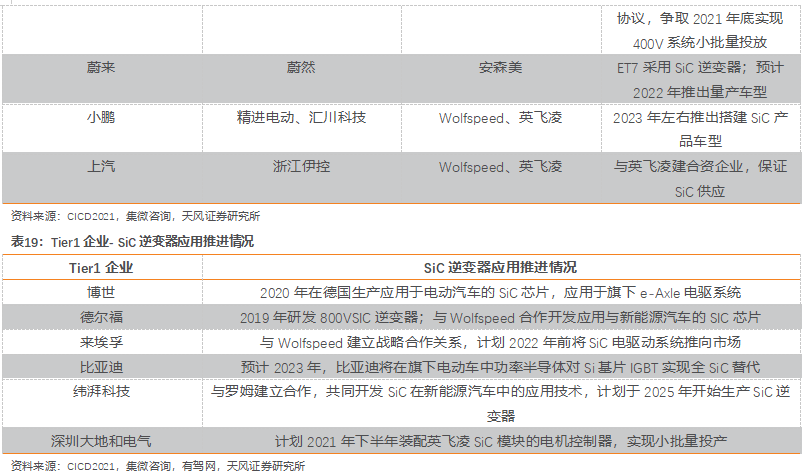Select the 德尔福 cell
Image resolution: width=805 pixels, height=475 pixels.
click(101, 317)
